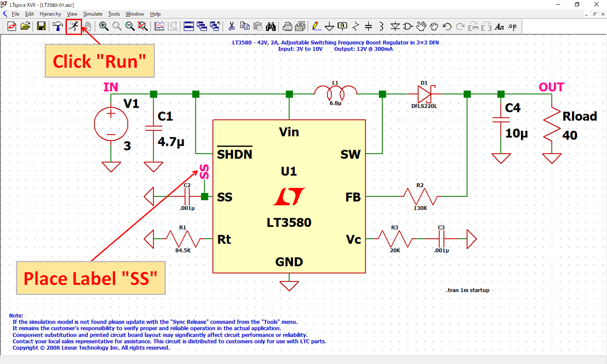Cascade the windows with the cascade icon
The image size is (607, 364).
[202, 27]
